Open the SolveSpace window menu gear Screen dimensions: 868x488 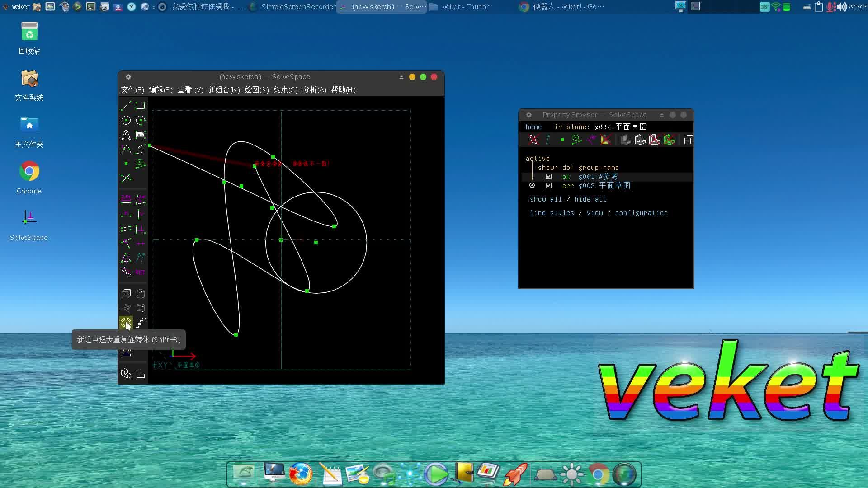(x=128, y=77)
